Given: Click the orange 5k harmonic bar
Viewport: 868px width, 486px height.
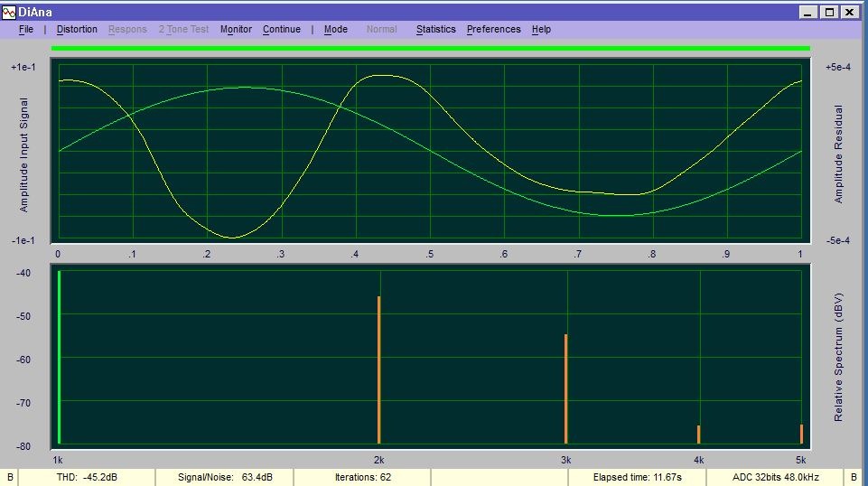Looking at the screenshot, I should (x=801, y=434).
